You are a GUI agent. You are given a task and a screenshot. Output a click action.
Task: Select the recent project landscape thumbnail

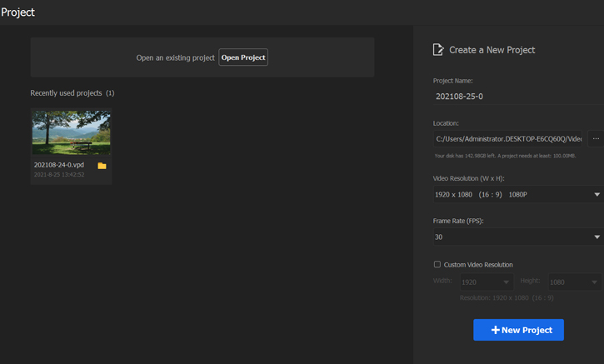[71, 132]
